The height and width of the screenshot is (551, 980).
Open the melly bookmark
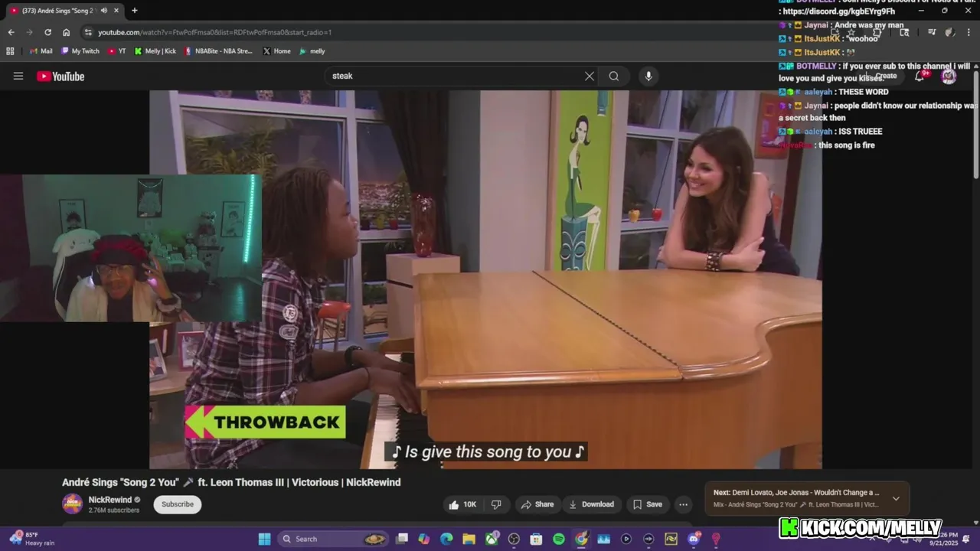click(x=312, y=51)
